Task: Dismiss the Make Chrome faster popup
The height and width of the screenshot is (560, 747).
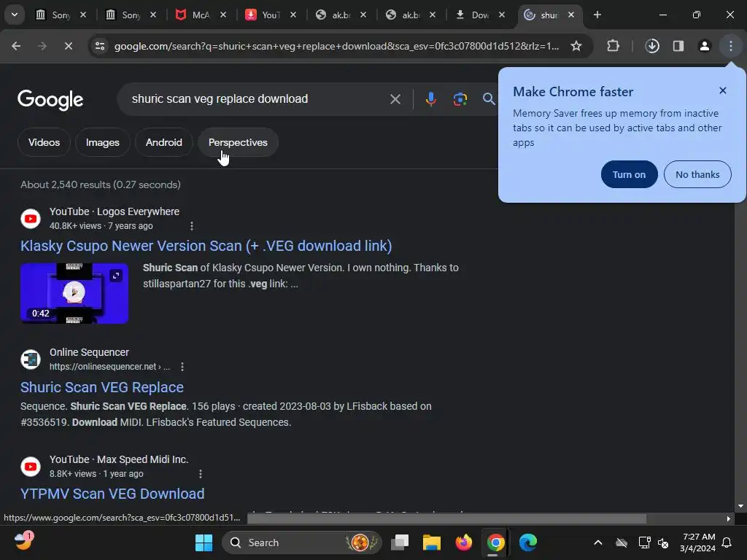Action: [723, 90]
